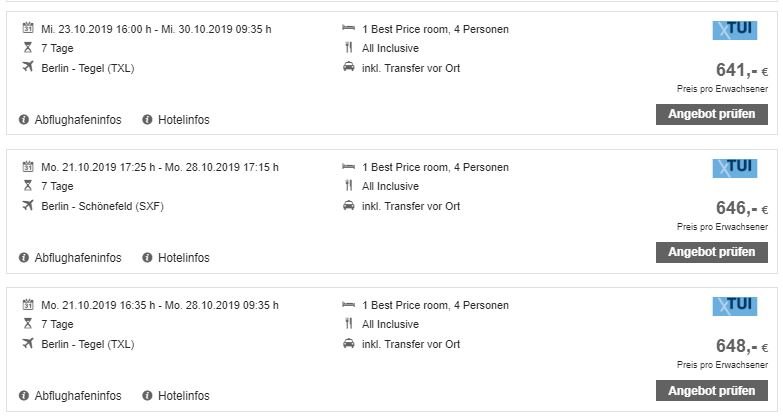Click calendar icon of the 641 euro offer
Screen dimensions: 783x417
click(x=28, y=28)
